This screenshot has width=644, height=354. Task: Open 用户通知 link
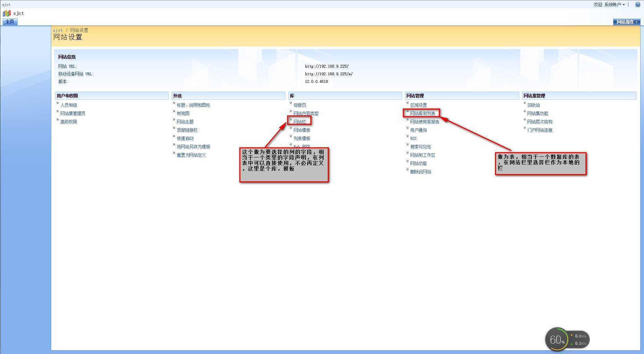click(418, 130)
